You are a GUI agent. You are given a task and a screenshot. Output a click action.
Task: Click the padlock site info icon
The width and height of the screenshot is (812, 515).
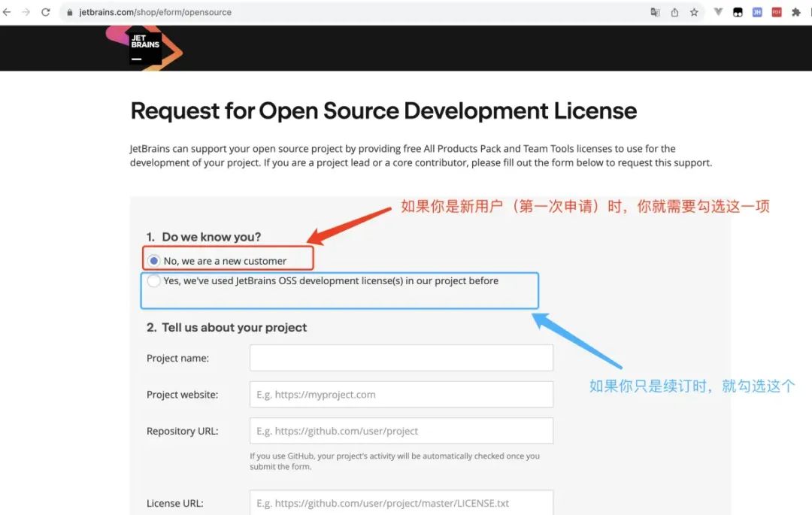[x=69, y=13]
